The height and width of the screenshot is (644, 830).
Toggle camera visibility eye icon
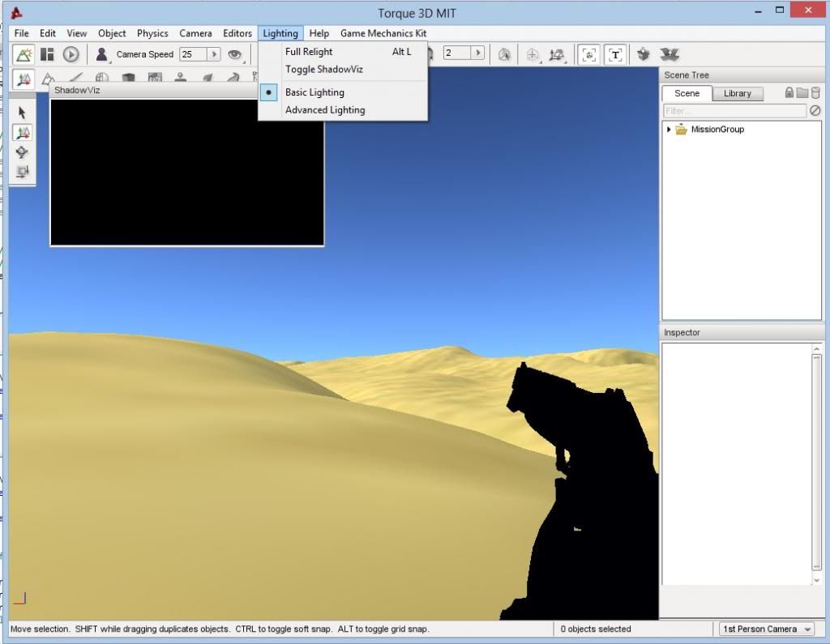coord(235,54)
